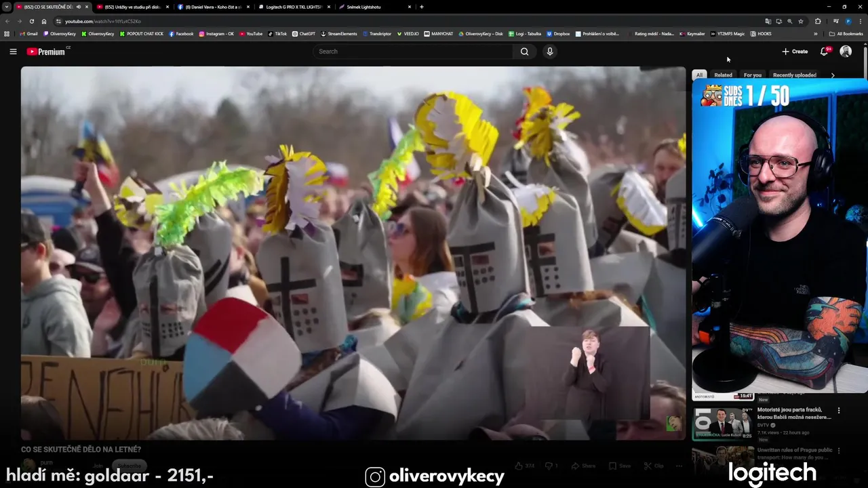Click the browser home button
868x488 pixels.
point(44,21)
